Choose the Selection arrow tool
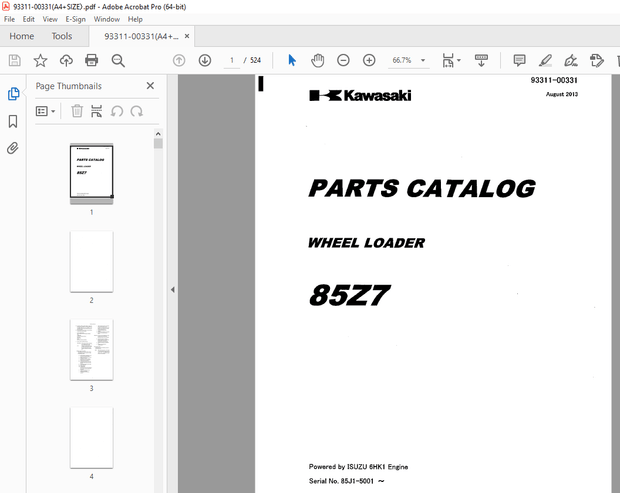 coord(292,60)
